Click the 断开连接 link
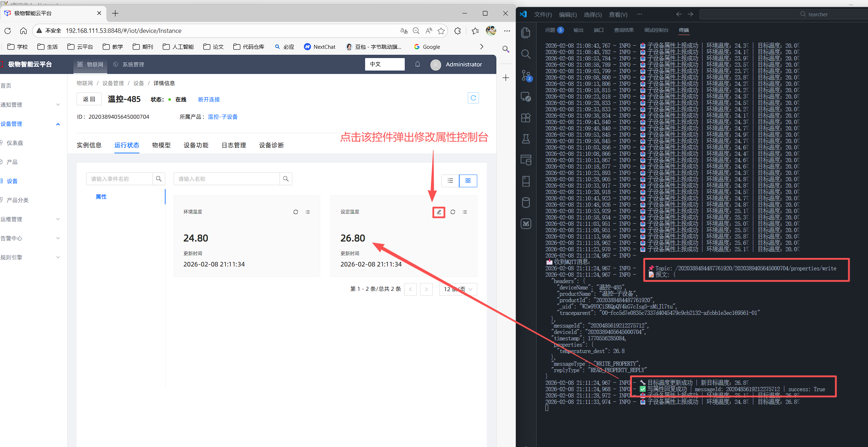868x447 pixels. tap(209, 99)
